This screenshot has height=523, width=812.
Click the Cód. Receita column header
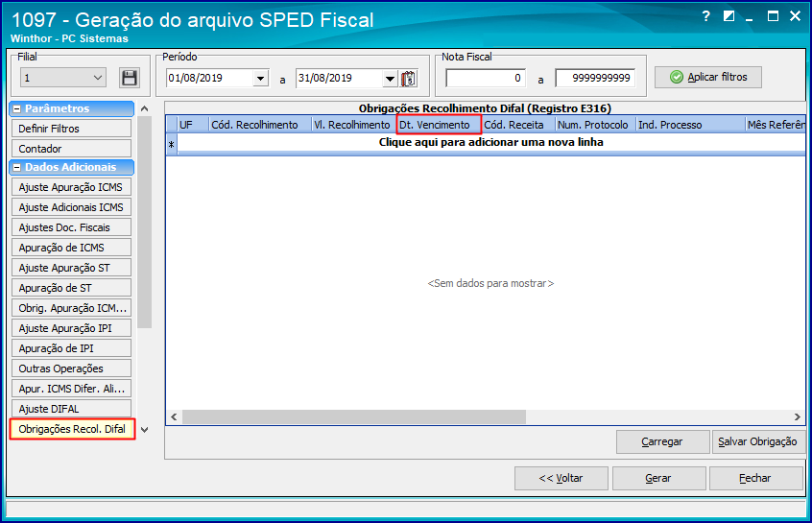(519, 125)
